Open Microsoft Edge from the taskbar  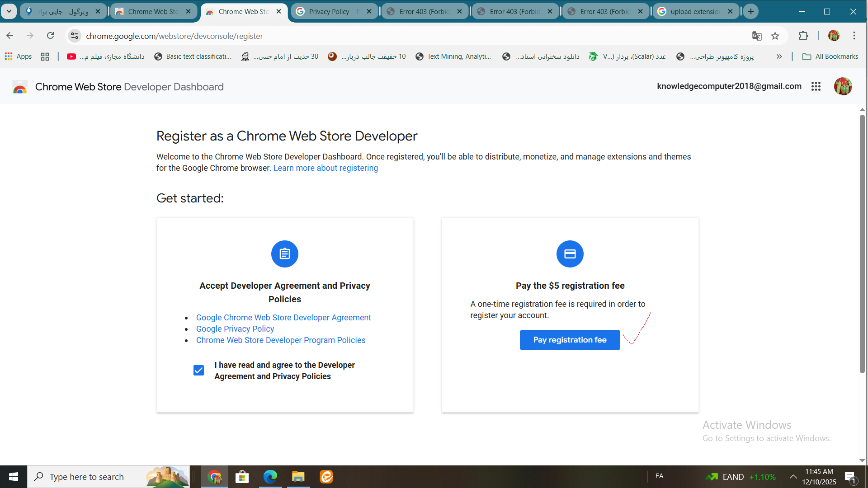[x=270, y=477]
